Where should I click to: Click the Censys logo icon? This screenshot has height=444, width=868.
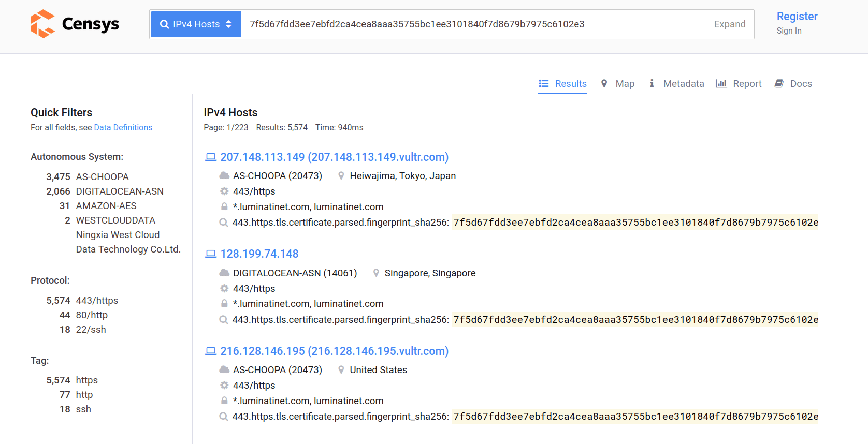(42, 24)
